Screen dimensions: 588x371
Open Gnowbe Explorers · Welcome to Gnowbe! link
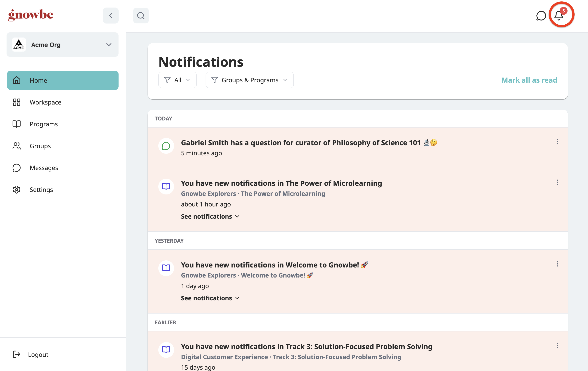(x=247, y=275)
